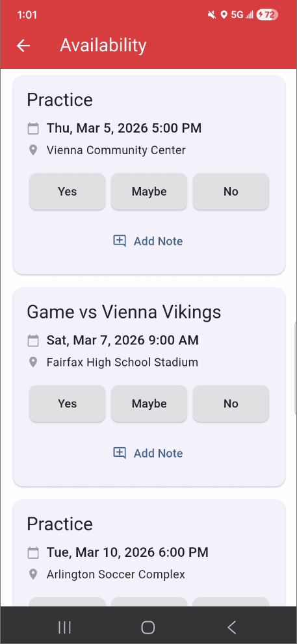Screen dimensions: 297x644
Task: Mark No for Game vs Vienna Vikings
Action: pos(231,404)
